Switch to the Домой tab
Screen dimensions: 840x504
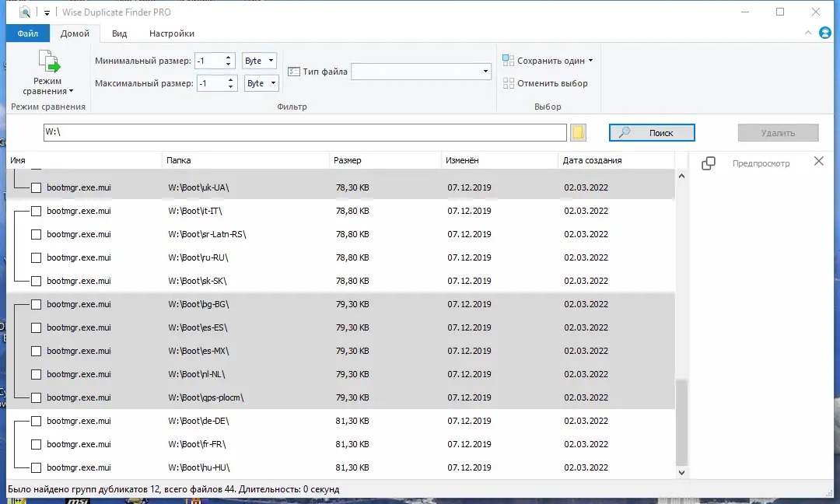coord(75,33)
